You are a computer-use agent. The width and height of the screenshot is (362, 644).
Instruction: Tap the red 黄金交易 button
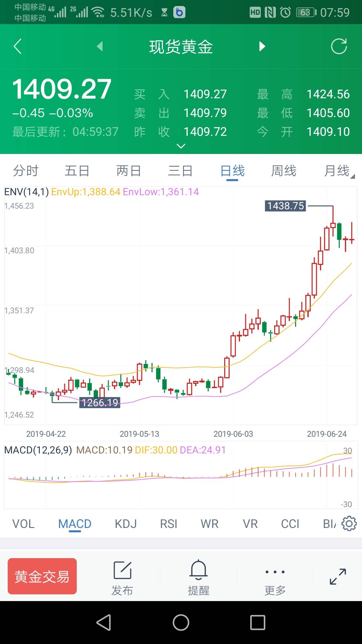42,576
